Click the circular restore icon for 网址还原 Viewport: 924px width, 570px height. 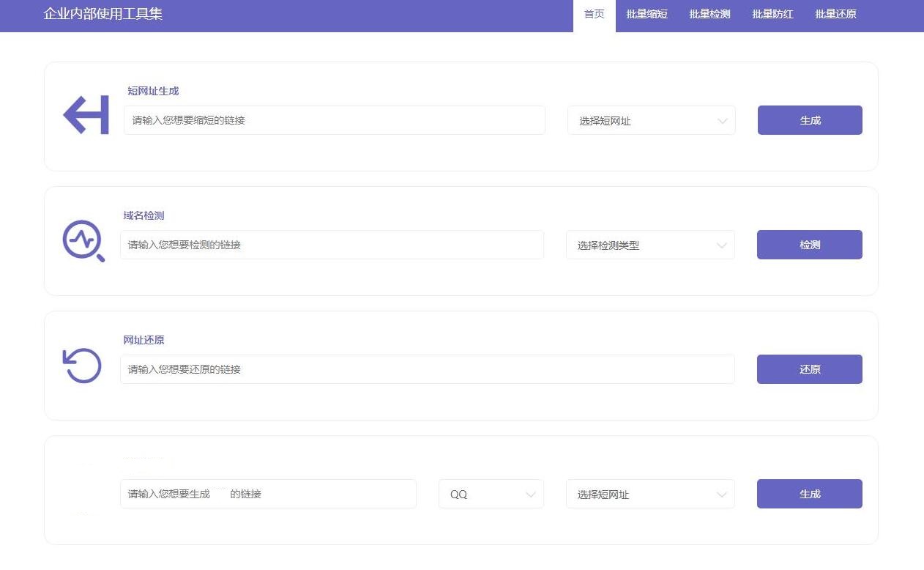point(82,365)
